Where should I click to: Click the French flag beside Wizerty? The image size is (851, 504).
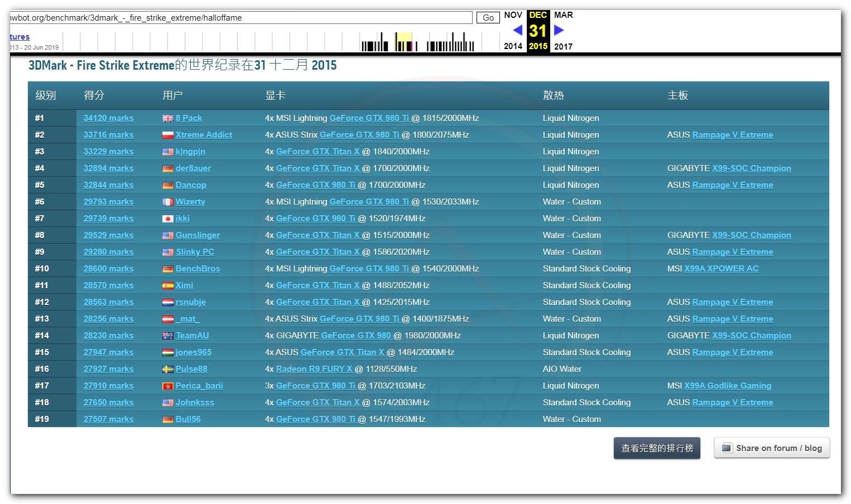167,202
